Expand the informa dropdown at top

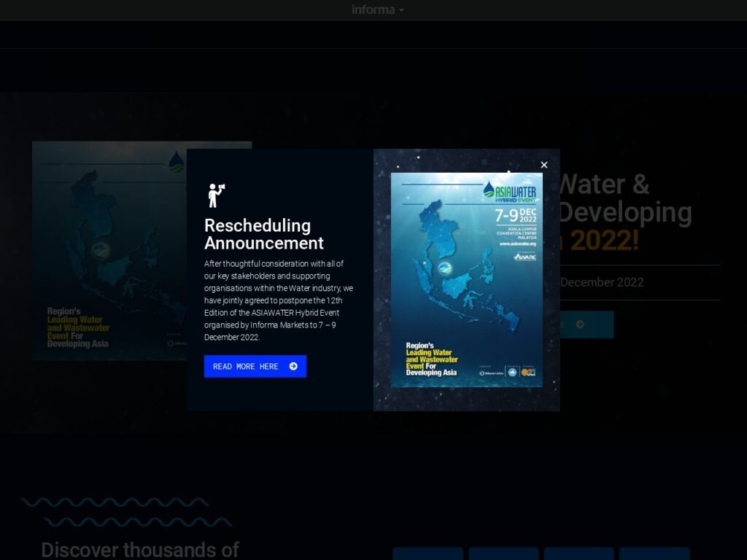coord(378,9)
